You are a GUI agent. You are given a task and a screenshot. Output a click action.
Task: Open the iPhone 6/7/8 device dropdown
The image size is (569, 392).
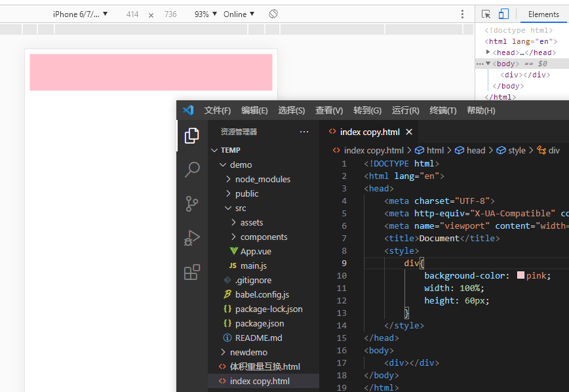click(80, 14)
